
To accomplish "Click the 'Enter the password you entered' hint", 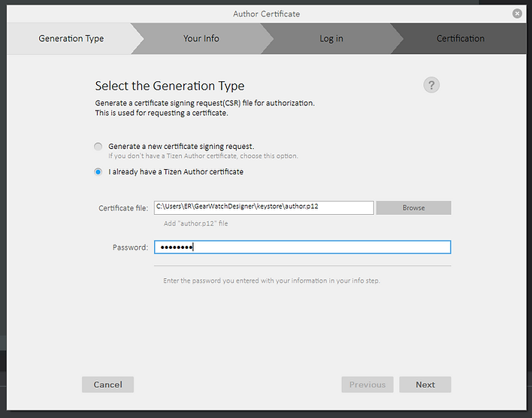I will point(271,281).
